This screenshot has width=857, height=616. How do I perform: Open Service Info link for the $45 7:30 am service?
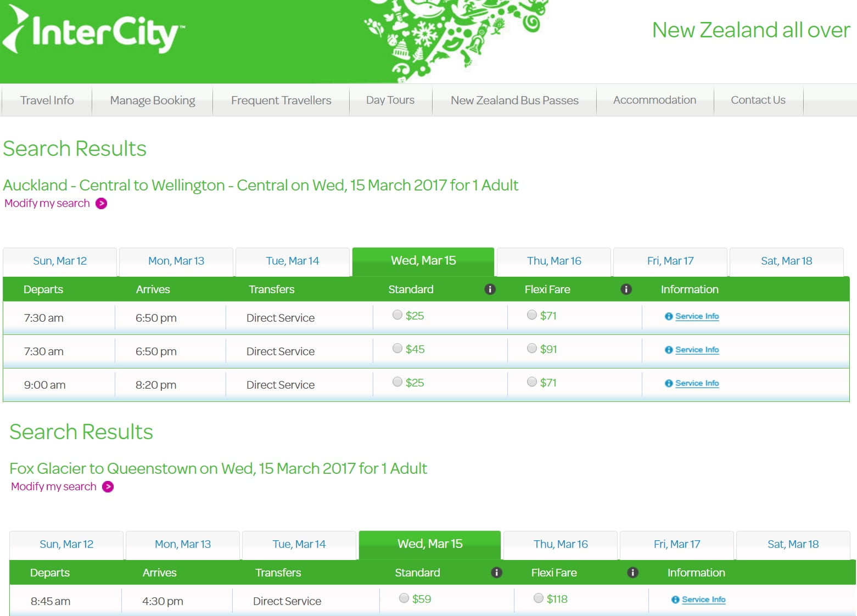click(697, 350)
